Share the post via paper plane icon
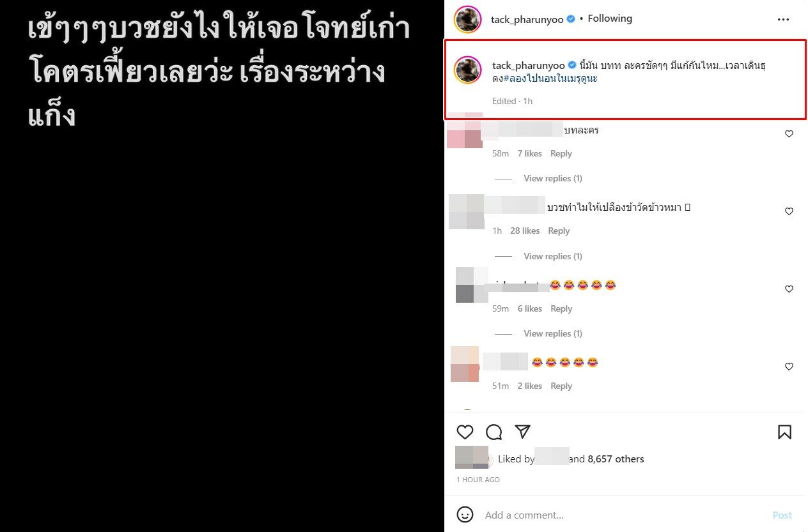Screen dimensions: 808x532 (522, 432)
